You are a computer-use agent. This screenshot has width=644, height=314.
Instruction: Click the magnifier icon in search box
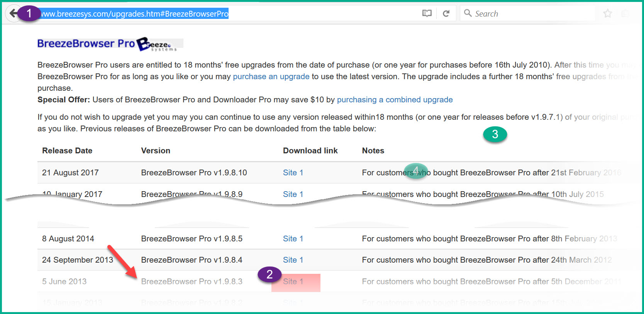(468, 13)
